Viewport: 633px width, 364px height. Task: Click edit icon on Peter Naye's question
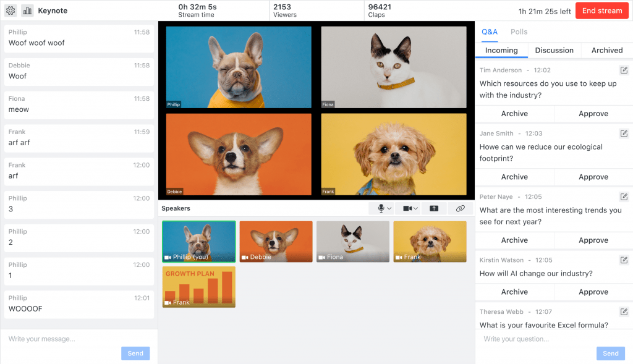pyautogui.click(x=624, y=197)
